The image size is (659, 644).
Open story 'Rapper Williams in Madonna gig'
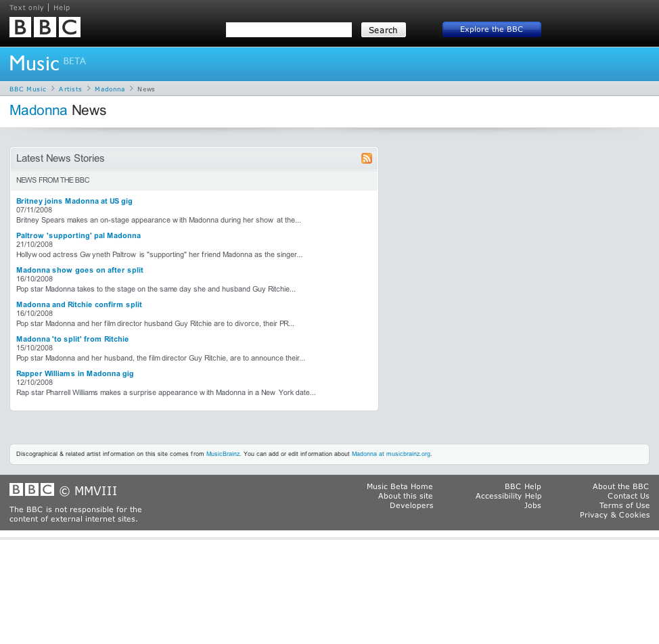click(x=75, y=373)
